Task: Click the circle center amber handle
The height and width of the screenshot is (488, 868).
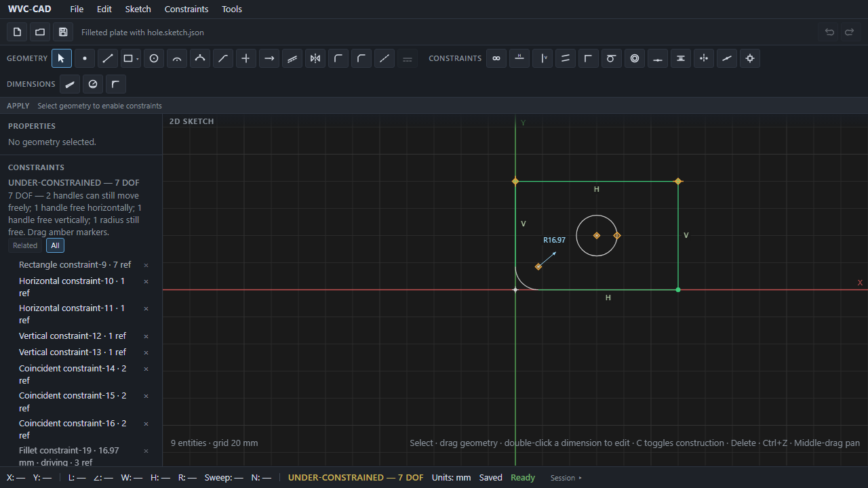Action: tap(597, 236)
